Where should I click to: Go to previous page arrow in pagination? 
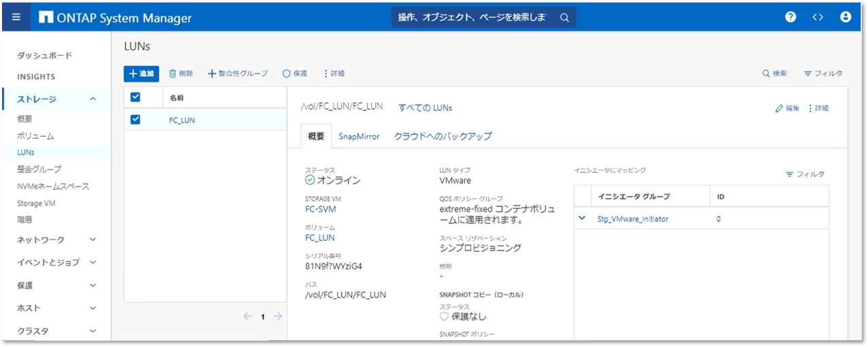[x=247, y=316]
